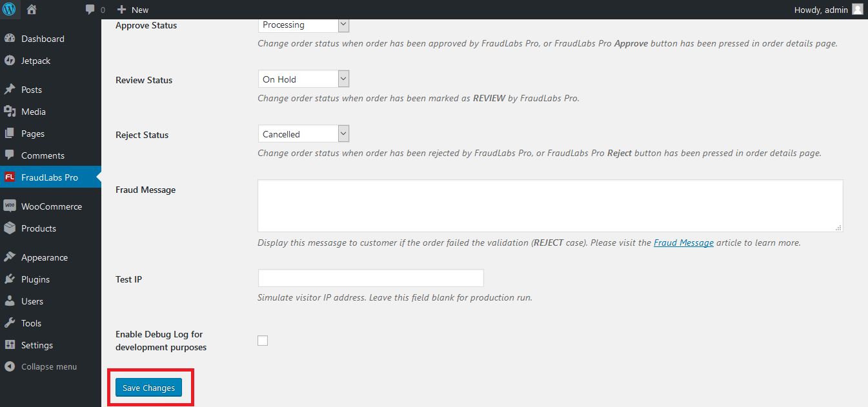Open the Pages menu label
Screen dimensions: 868x407
[33, 134]
